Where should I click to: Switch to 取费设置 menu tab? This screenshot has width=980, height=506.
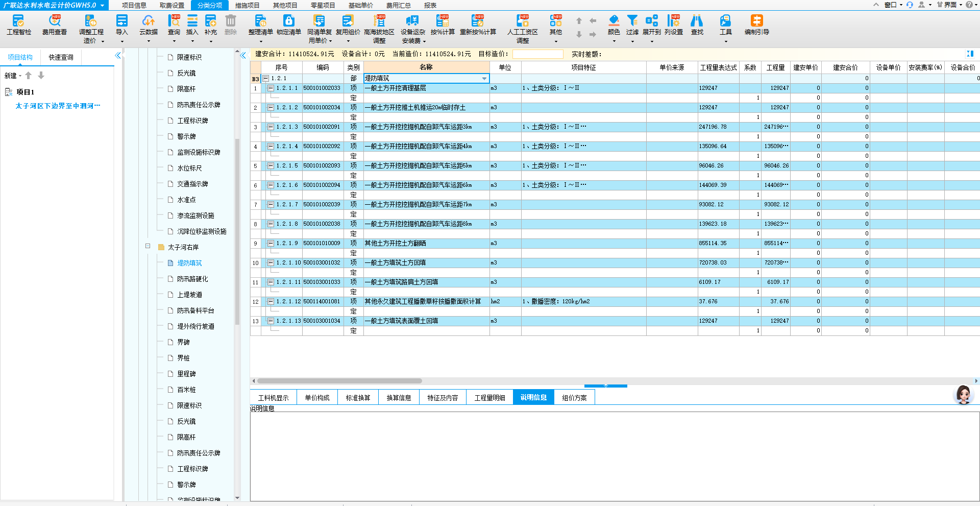[x=172, y=5]
